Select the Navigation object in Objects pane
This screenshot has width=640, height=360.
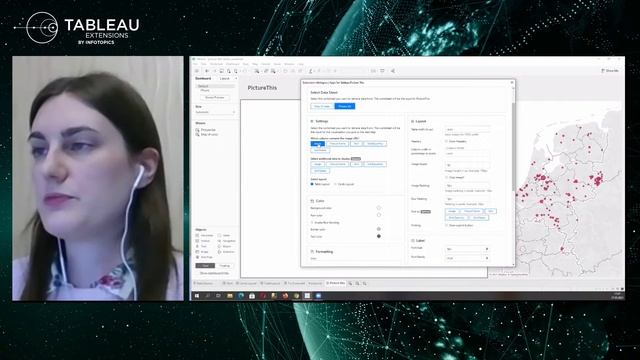point(227,241)
